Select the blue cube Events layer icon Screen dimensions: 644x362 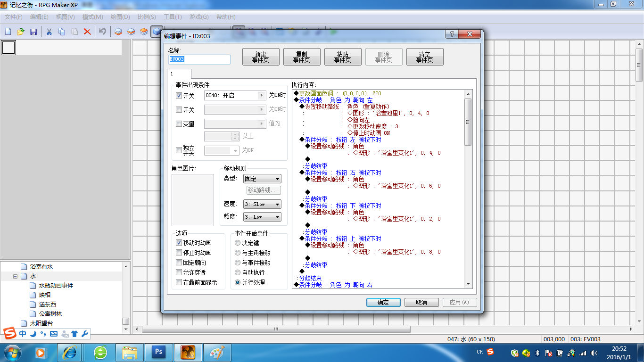coord(156,32)
